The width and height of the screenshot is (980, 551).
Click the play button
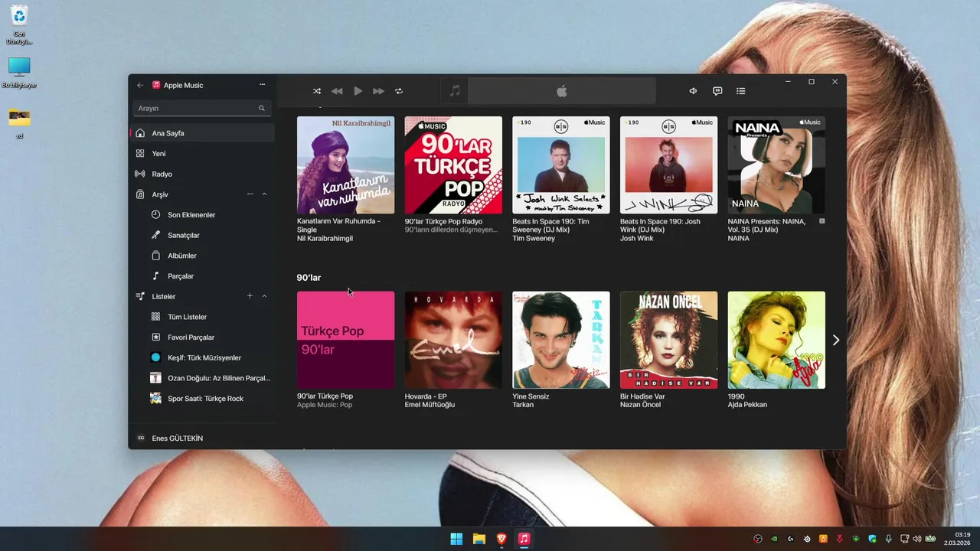pyautogui.click(x=358, y=91)
